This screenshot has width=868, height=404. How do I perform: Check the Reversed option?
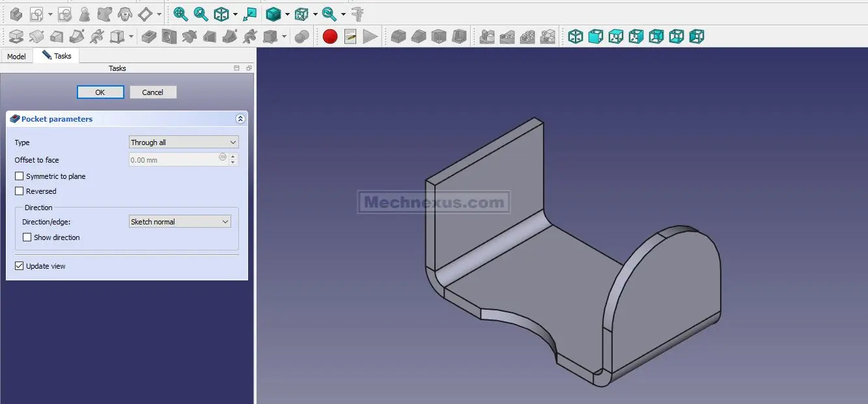(x=20, y=191)
